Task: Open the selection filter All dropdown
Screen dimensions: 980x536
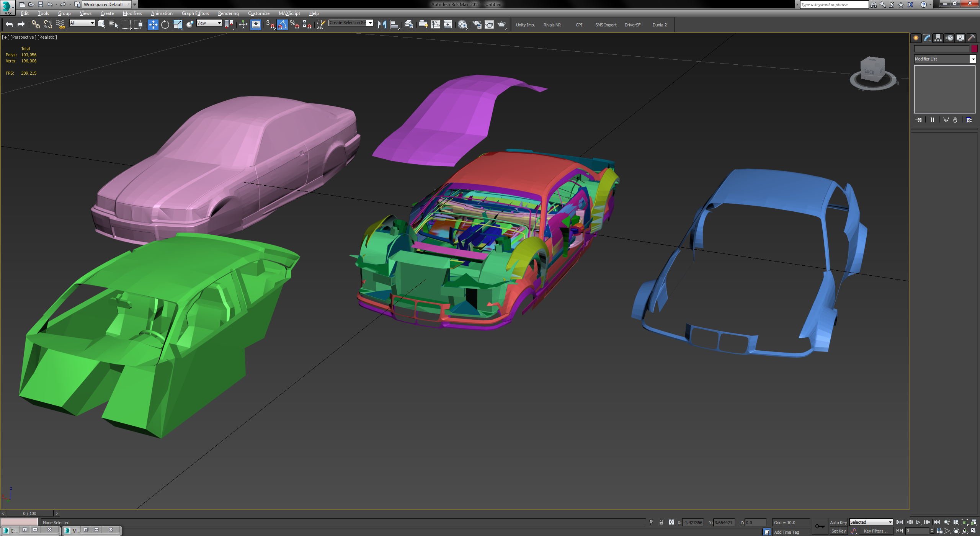Action: point(92,23)
